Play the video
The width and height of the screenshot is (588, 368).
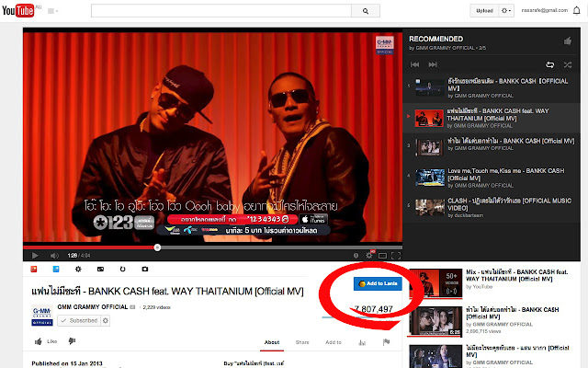(x=35, y=256)
